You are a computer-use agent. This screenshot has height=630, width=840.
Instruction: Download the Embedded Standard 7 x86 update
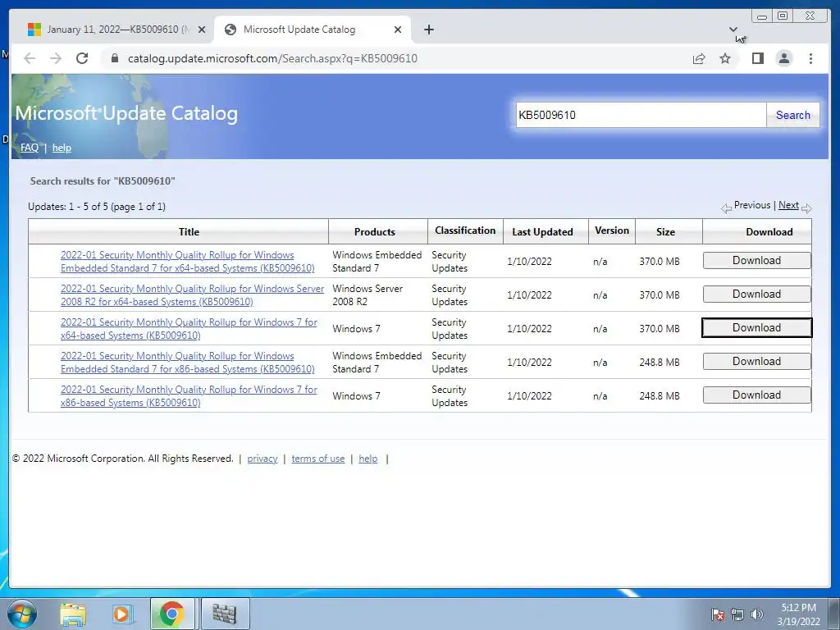tap(756, 362)
